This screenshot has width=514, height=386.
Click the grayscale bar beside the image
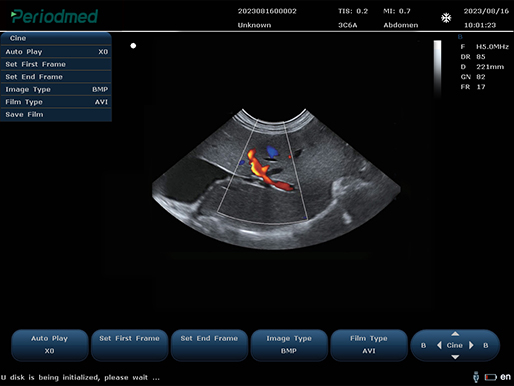437,69
